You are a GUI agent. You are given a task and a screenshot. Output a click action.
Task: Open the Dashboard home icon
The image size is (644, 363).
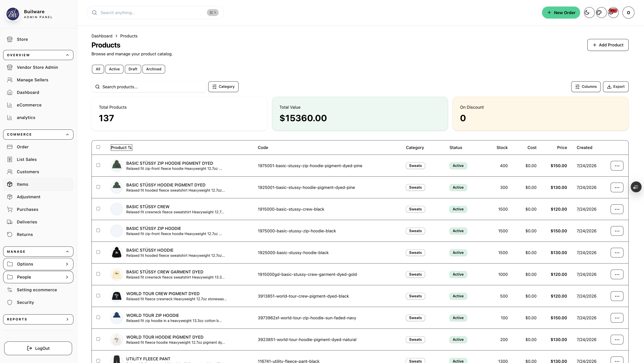pyautogui.click(x=10, y=92)
